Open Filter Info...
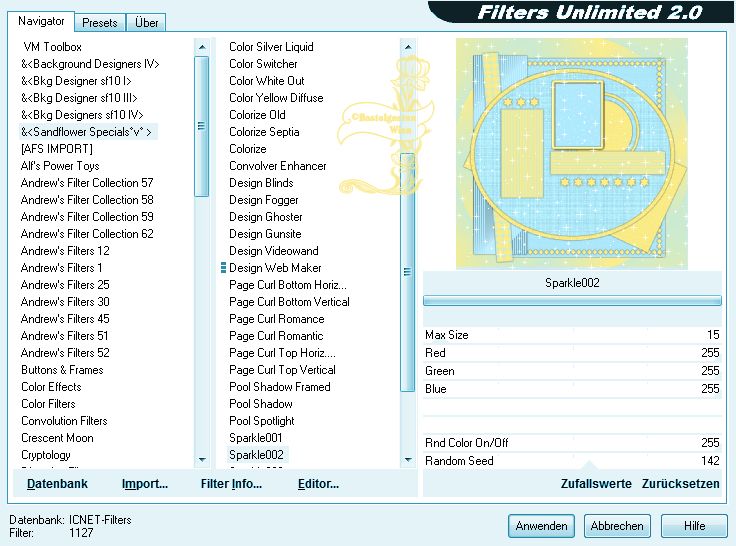 click(x=231, y=484)
